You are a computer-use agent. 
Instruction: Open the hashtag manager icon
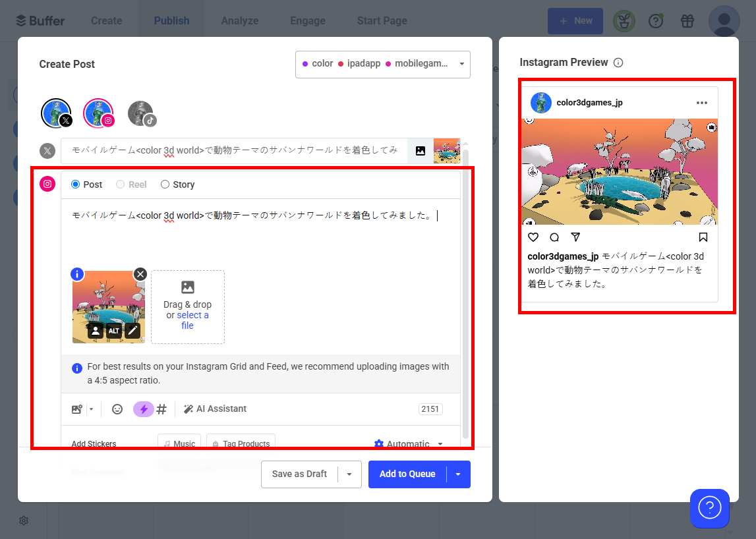pyautogui.click(x=161, y=409)
